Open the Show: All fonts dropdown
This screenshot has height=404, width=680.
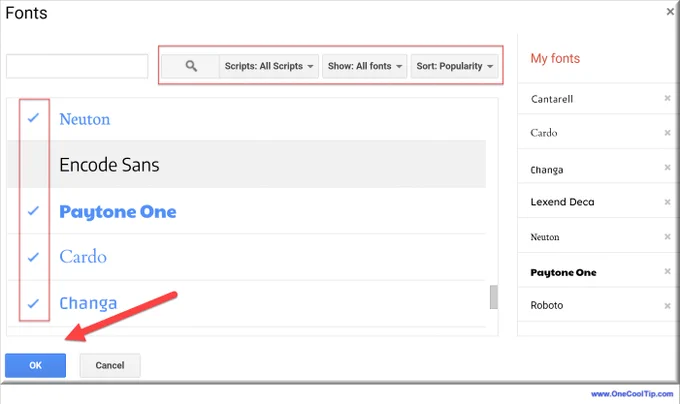coord(365,66)
